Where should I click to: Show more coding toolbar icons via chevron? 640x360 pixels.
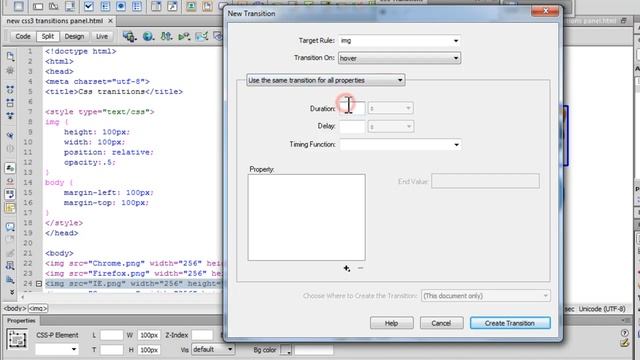coord(11,292)
